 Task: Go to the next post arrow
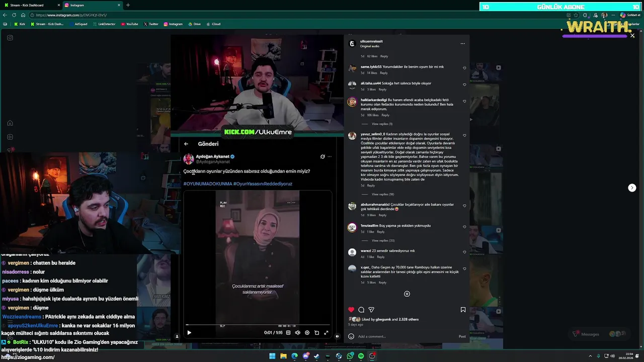[x=632, y=188]
